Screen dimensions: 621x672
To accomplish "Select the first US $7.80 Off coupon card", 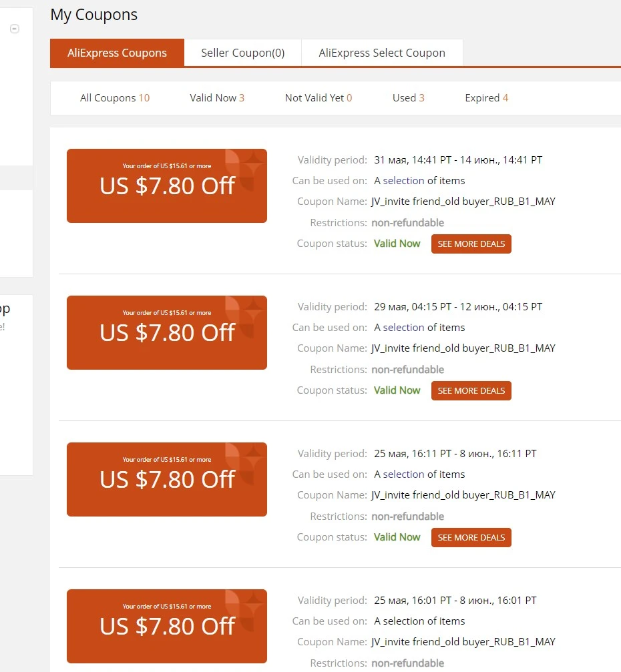I will click(x=167, y=186).
